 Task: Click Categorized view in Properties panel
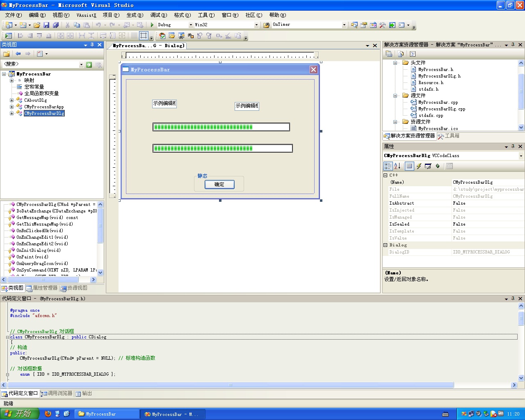(x=388, y=166)
